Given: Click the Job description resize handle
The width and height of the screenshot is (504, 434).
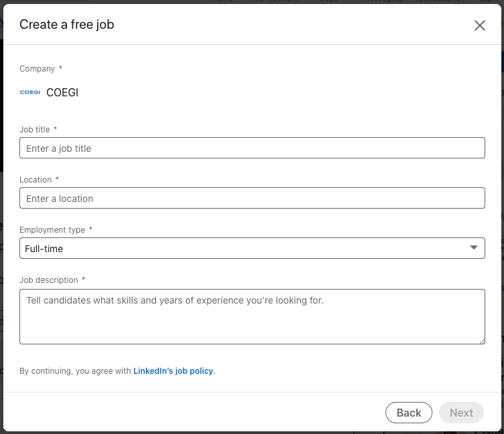Looking at the screenshot, I should click(481, 340).
